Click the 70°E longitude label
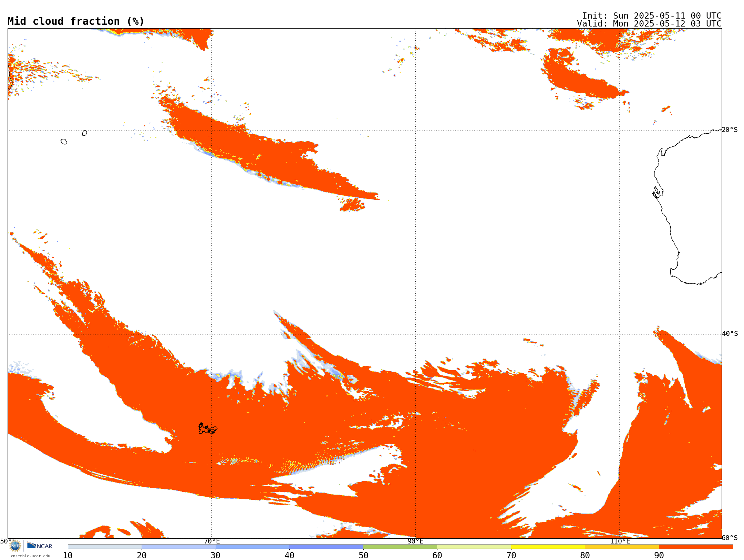Screen dimensions: 744x560 [x=212, y=541]
